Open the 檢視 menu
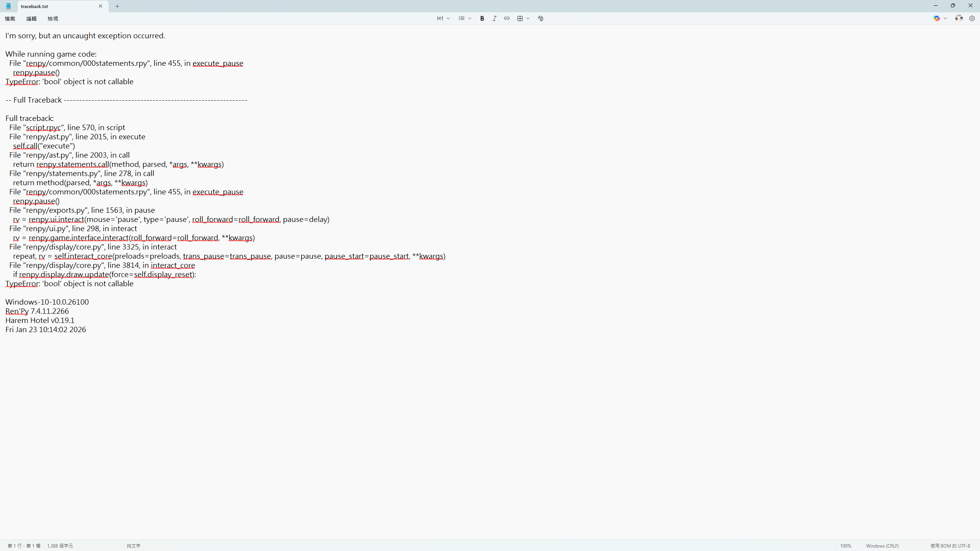Screen dimensions: 980x551 (x=53, y=19)
